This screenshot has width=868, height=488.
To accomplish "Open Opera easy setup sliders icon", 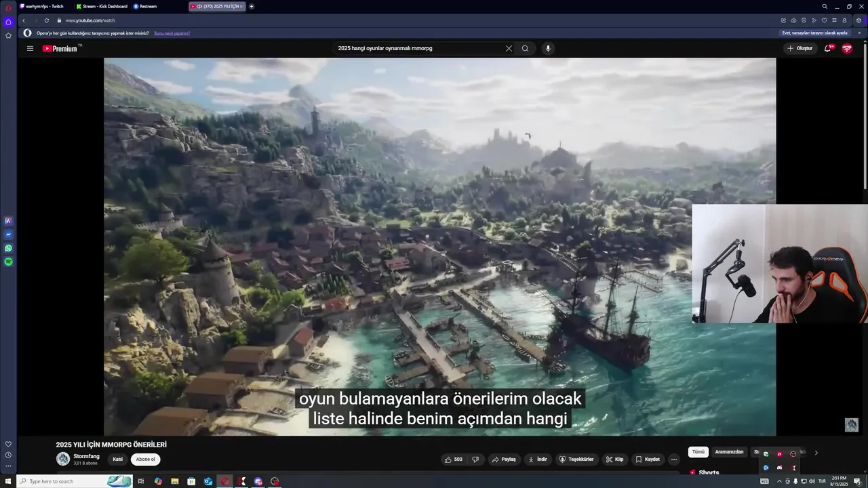I will click(x=834, y=20).
